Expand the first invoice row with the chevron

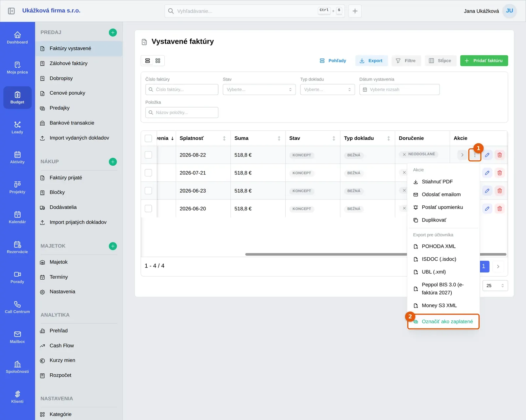462,155
